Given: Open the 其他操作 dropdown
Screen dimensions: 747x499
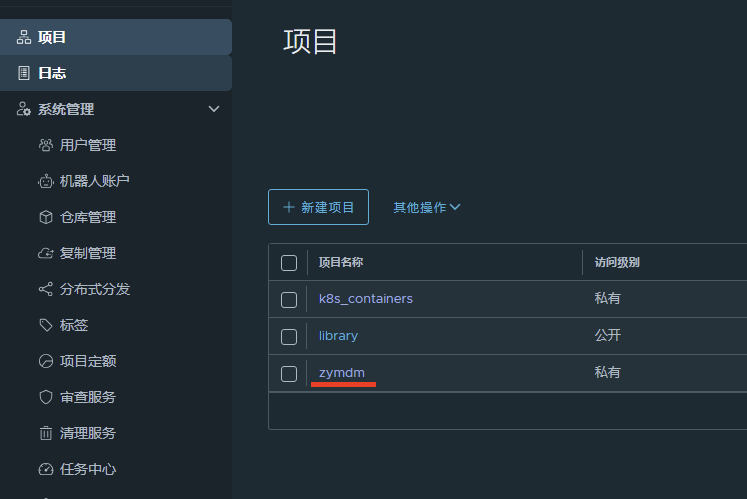Looking at the screenshot, I should coord(426,207).
